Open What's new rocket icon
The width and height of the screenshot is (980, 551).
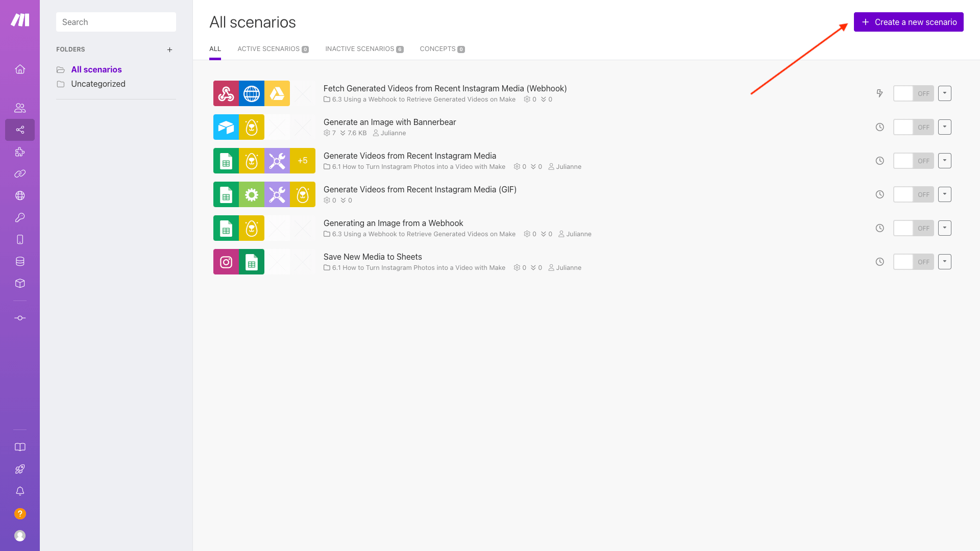[x=20, y=469]
